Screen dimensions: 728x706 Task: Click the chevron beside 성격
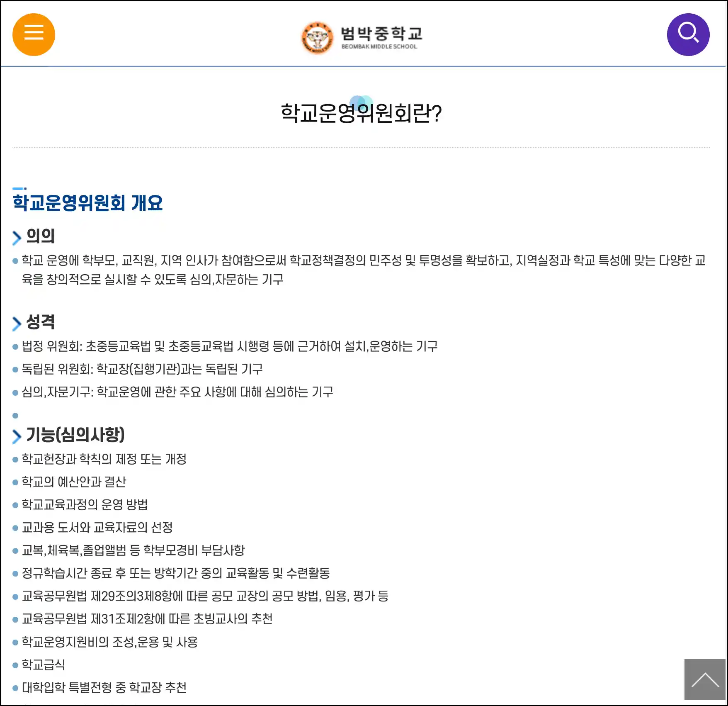click(17, 324)
